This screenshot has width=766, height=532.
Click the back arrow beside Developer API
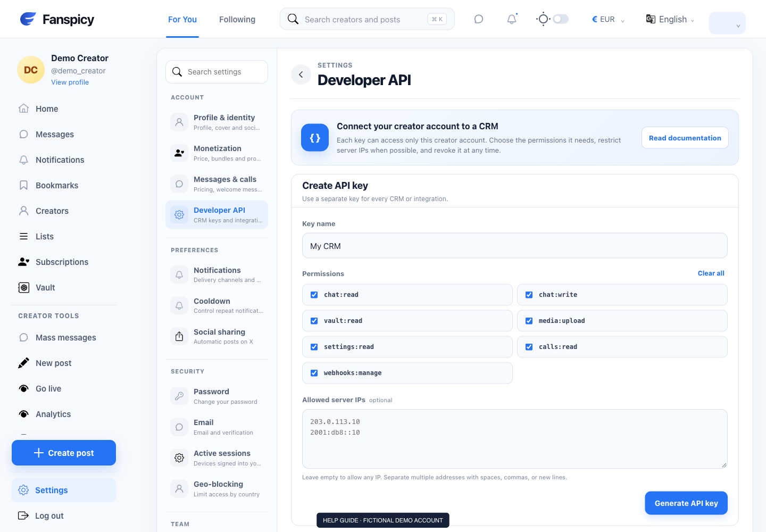tap(301, 74)
